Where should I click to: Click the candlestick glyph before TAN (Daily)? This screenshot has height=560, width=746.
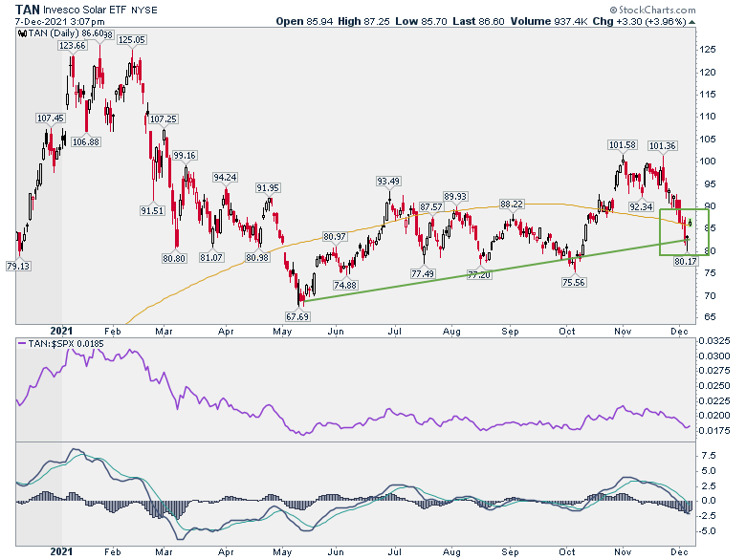point(22,33)
